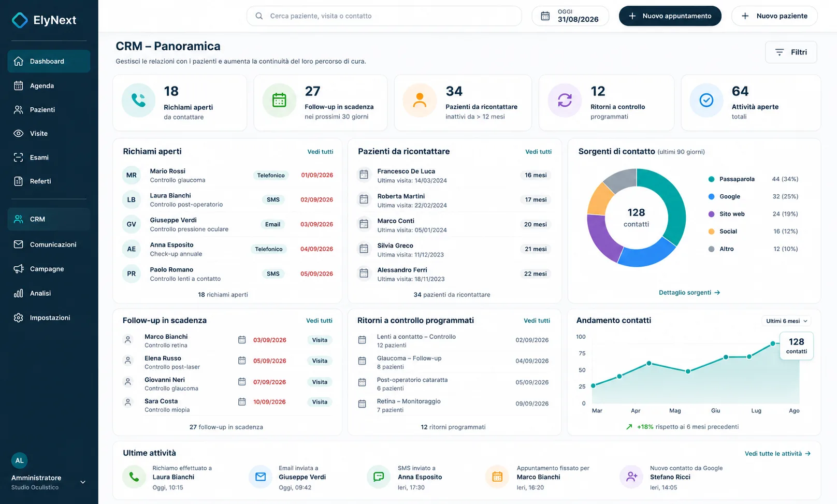The height and width of the screenshot is (504, 837).
Task: Click the OGGI 31/08/2026 date selector
Action: point(570,16)
